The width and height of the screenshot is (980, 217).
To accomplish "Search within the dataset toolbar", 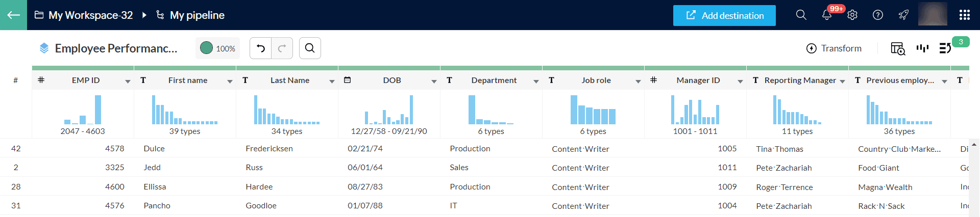I will tap(310, 48).
